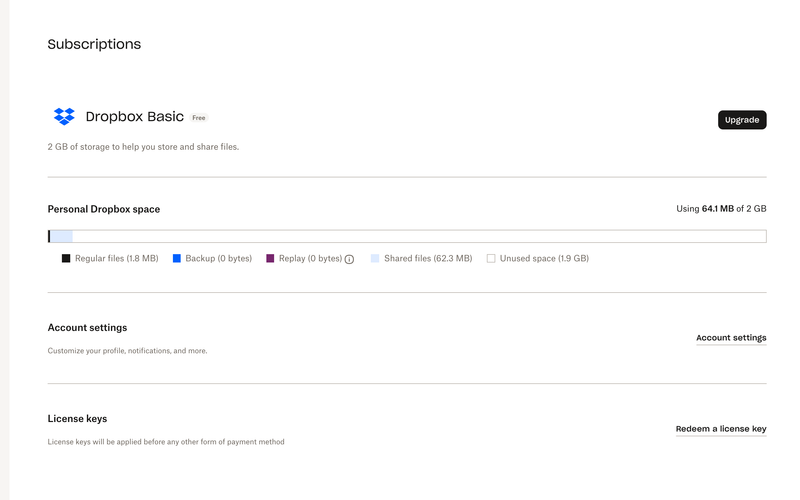Image resolution: width=800 pixels, height=500 pixels.
Task: Click the Dropbox Basic plan title
Action: click(x=135, y=117)
